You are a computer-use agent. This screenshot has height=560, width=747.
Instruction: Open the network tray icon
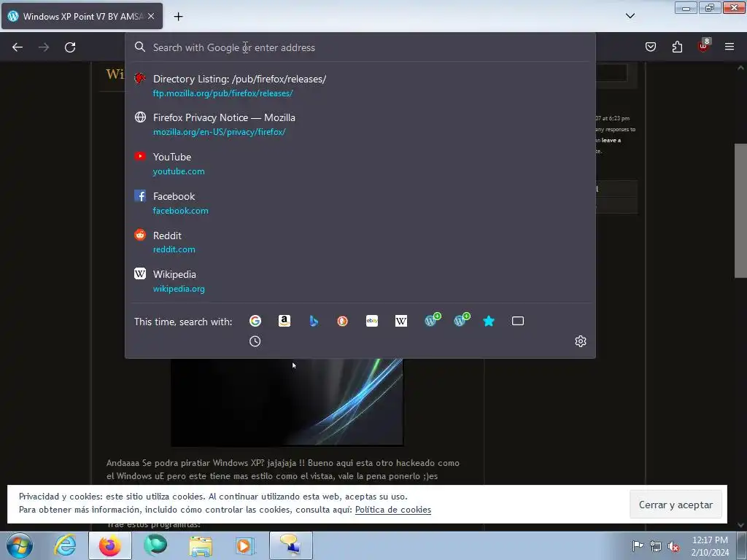[656, 546]
